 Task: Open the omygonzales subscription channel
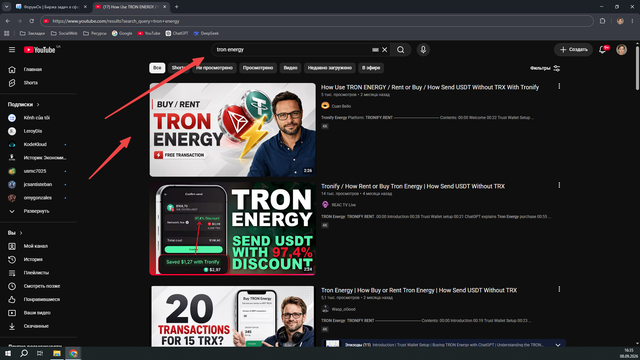(39, 198)
